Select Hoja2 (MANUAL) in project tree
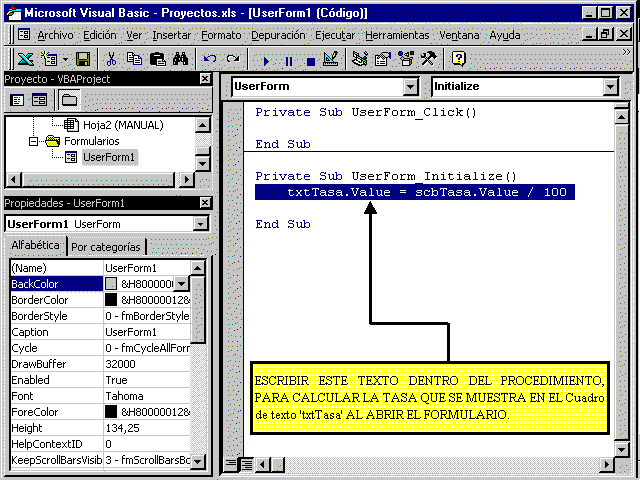Viewport: 640px width, 480px height. [x=123, y=125]
